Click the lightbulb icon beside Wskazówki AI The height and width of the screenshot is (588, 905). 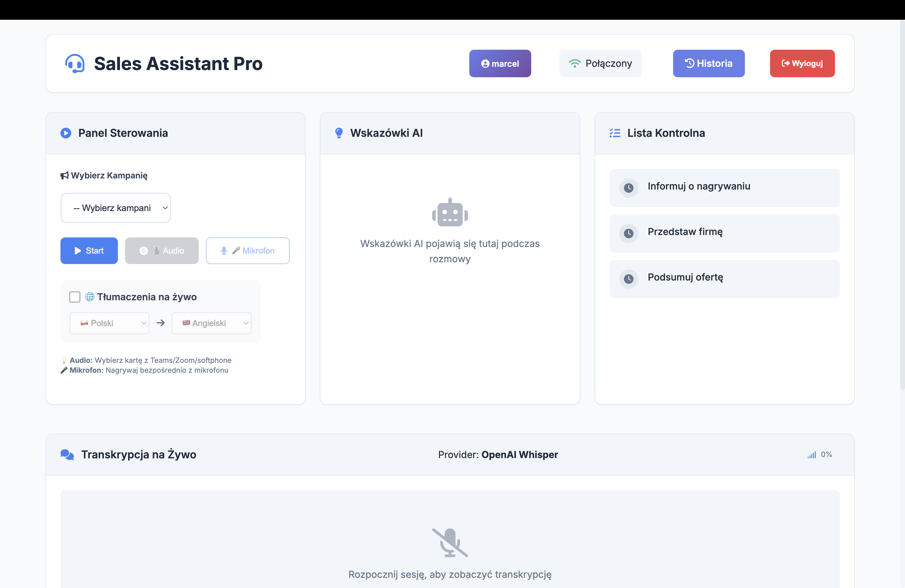pos(338,133)
